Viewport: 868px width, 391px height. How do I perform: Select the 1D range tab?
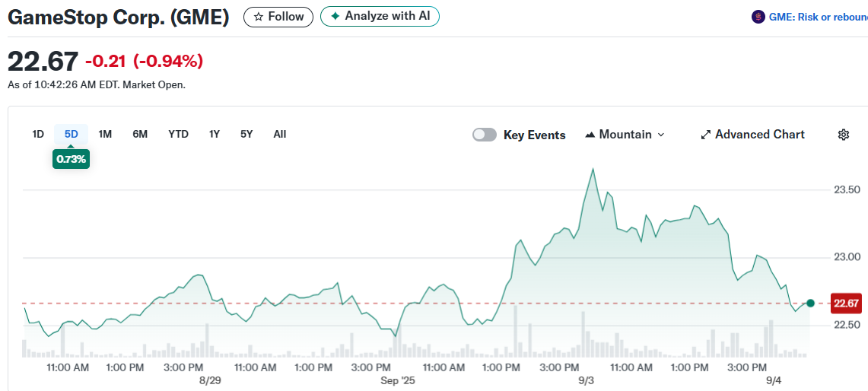click(37, 134)
